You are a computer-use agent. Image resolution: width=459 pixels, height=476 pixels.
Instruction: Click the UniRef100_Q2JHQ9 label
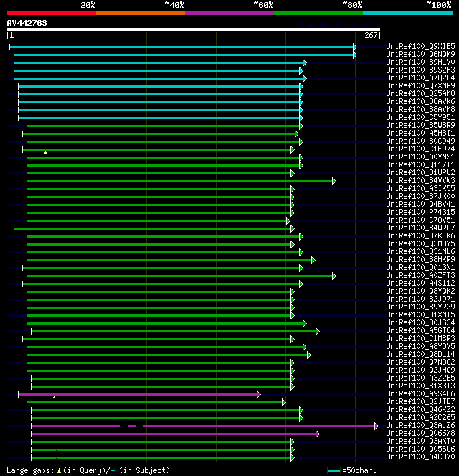click(420, 370)
